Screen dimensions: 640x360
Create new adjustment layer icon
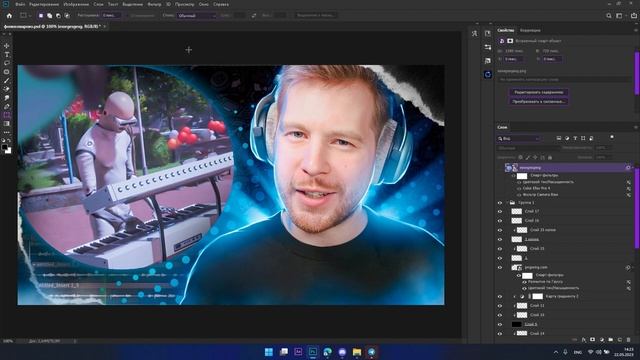click(x=602, y=340)
